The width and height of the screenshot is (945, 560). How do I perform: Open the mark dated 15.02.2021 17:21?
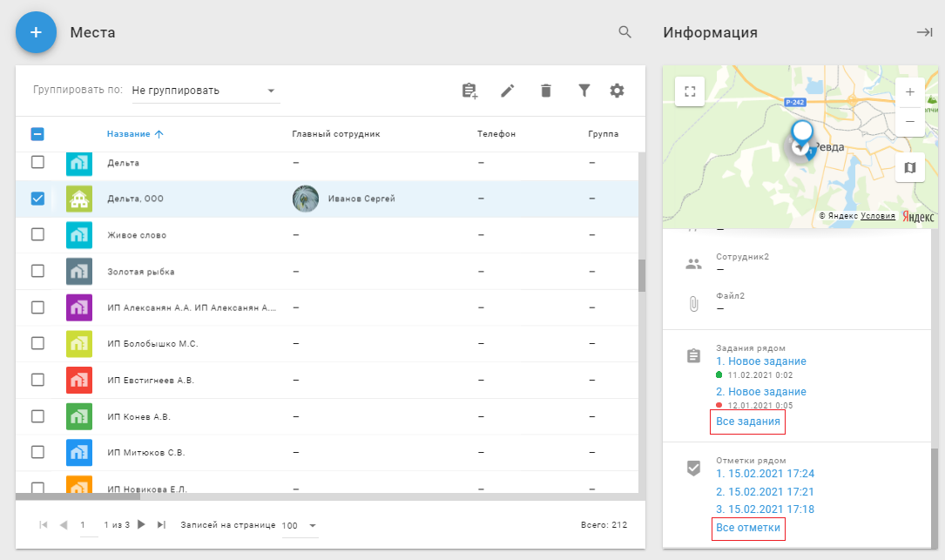(x=766, y=492)
